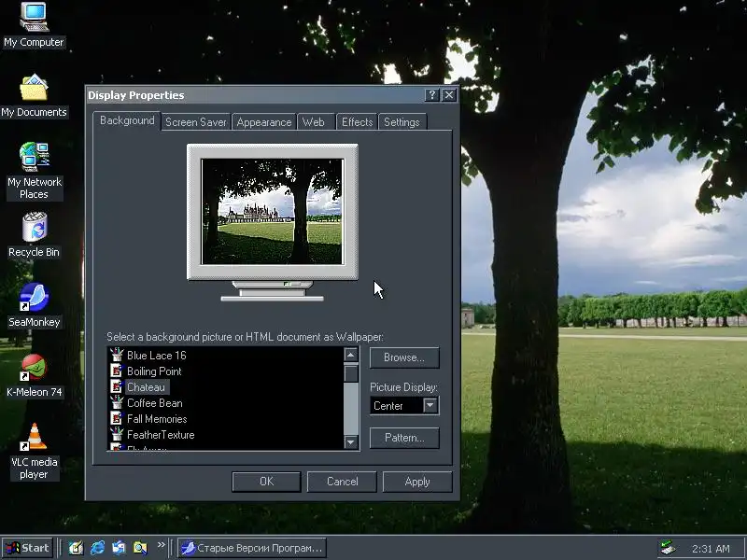This screenshot has height=560, width=747.
Task: Launch VLC media player desktop shortcut
Action: click(x=34, y=452)
